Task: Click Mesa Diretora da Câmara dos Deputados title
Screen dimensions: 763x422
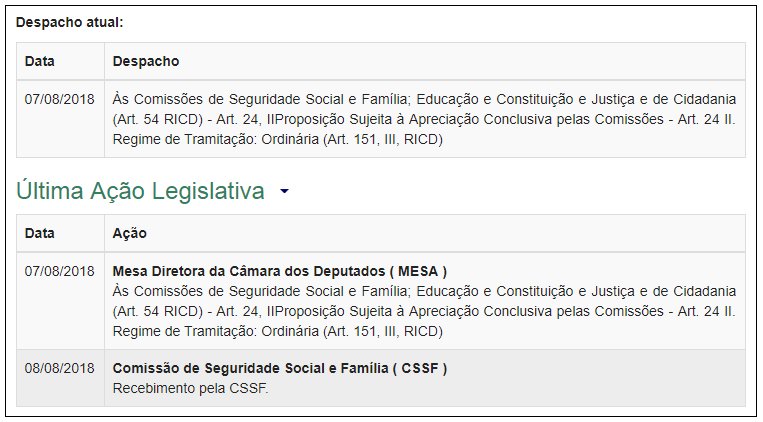Action: tap(280, 271)
